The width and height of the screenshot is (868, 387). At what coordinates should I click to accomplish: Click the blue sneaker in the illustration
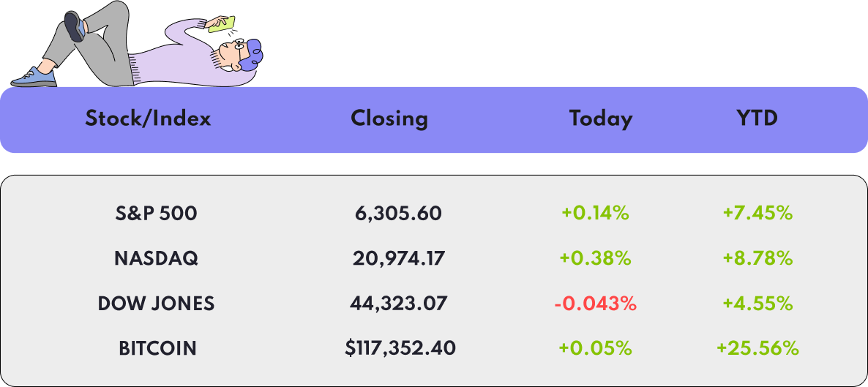[34, 78]
